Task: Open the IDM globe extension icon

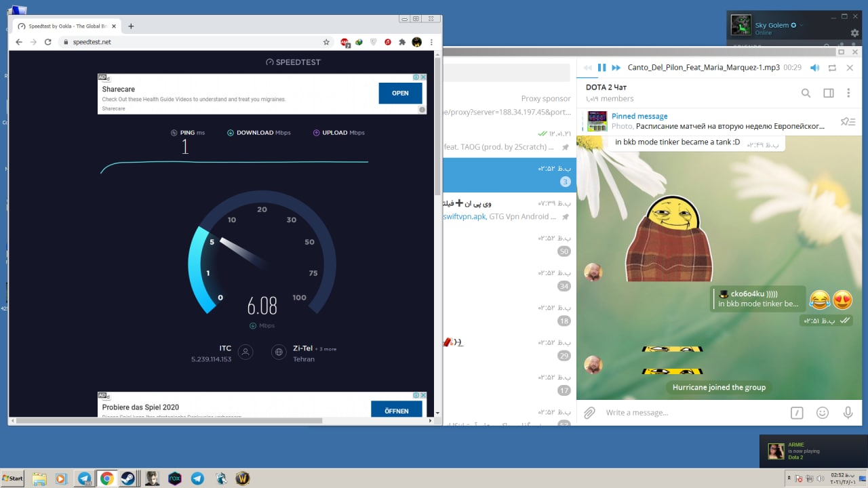Action: (359, 42)
